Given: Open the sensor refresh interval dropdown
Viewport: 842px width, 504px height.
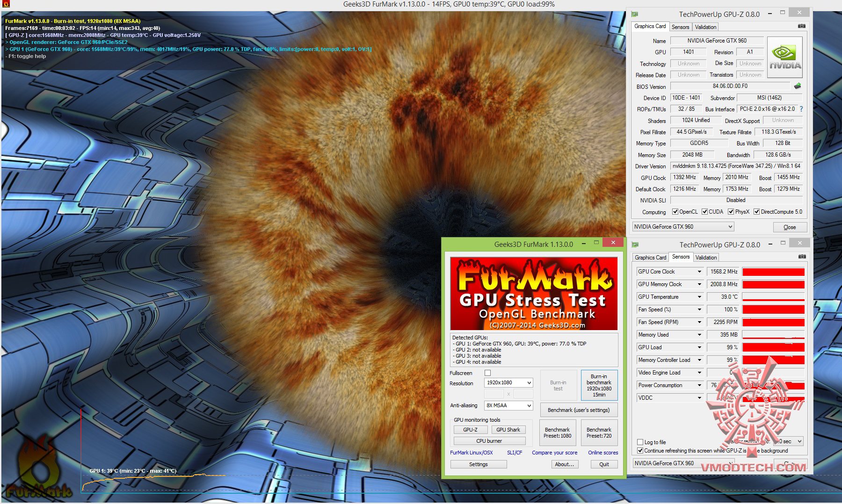Looking at the screenshot, I should point(788,441).
